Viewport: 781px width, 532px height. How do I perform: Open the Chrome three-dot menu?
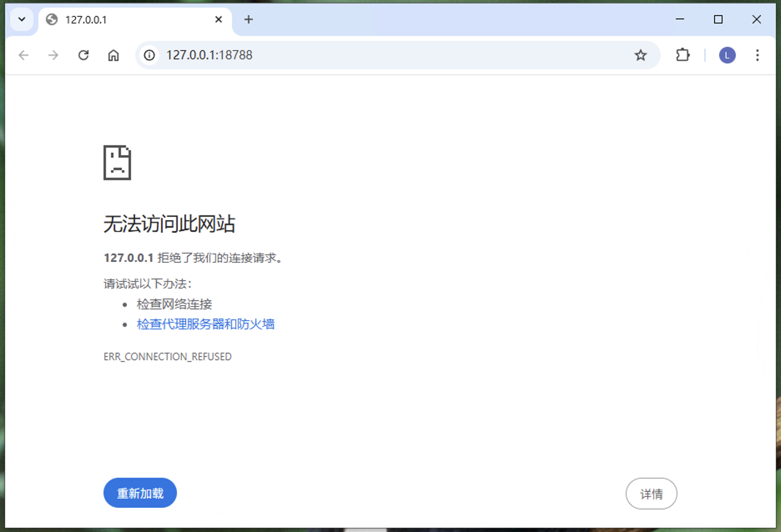[757, 55]
